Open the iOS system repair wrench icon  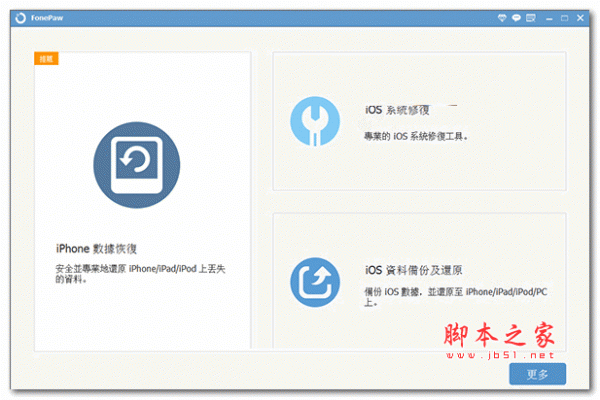[x=315, y=121]
